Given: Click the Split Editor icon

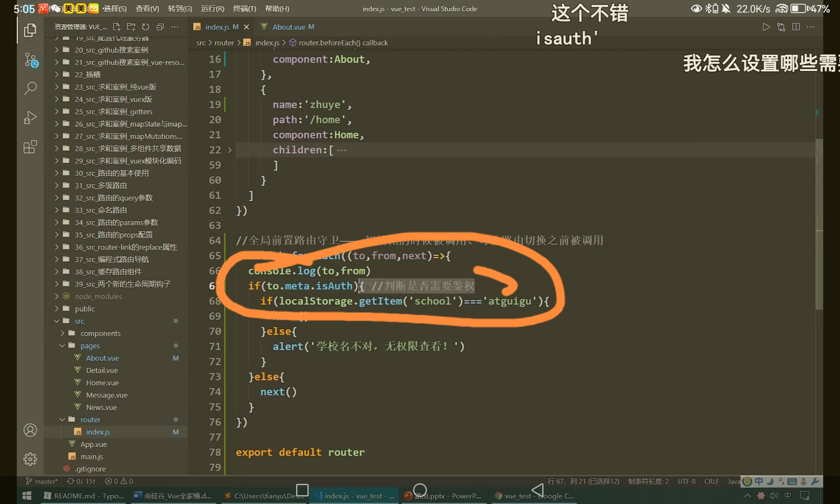Looking at the screenshot, I should click(795, 27).
